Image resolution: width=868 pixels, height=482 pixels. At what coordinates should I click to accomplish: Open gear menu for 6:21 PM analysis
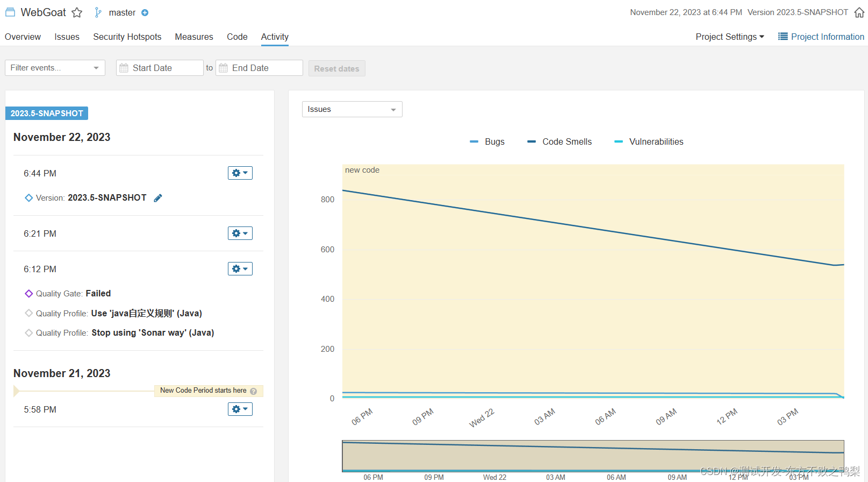pos(240,233)
